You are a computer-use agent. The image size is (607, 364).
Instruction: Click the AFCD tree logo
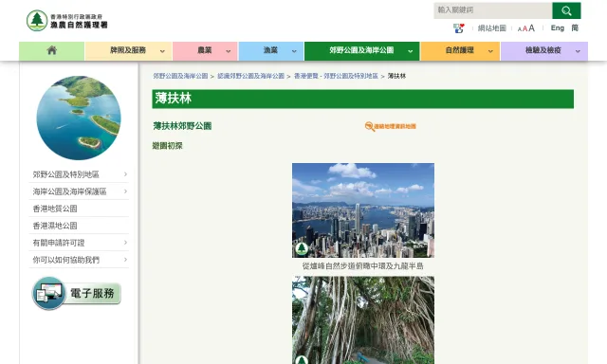click(37, 21)
